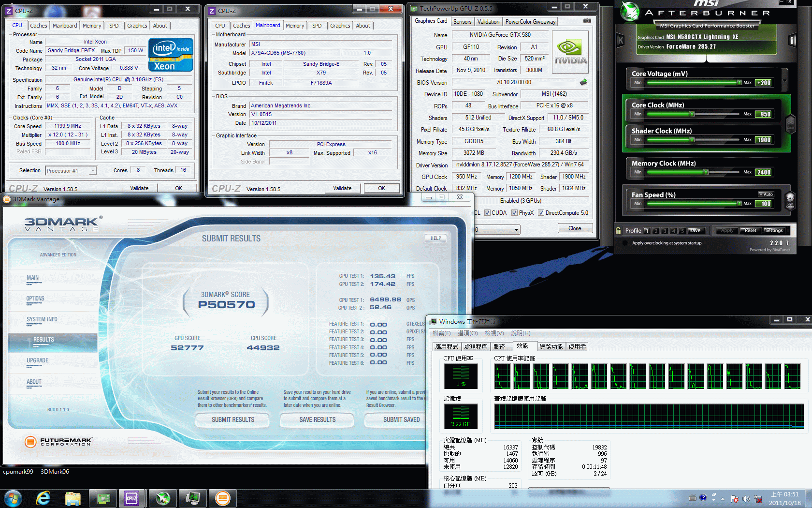Click the volume speaker tray icon
812x508 pixels.
pos(746,499)
